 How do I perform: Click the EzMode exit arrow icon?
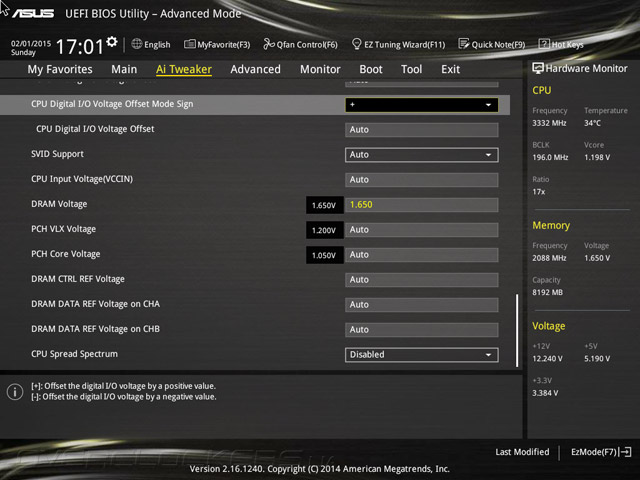625,452
